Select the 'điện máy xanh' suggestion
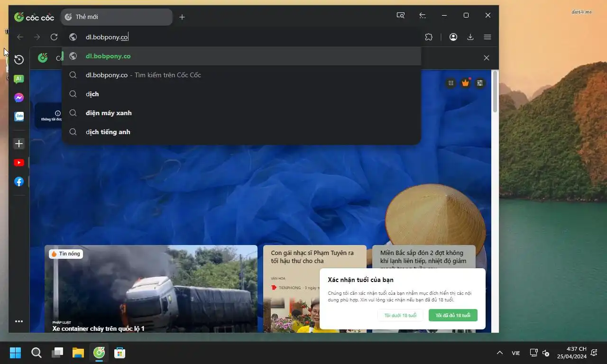Viewport: 607px width, 364px height. click(x=242, y=113)
